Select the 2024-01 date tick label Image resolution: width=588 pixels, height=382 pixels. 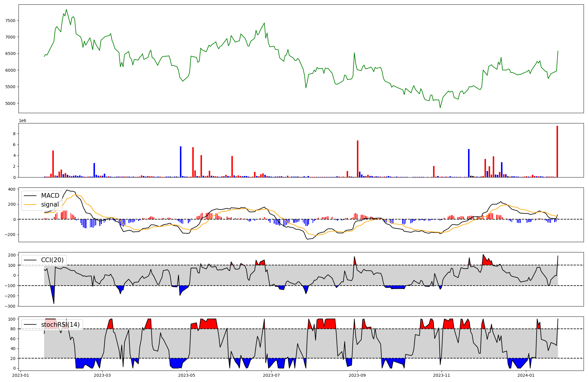click(526, 375)
